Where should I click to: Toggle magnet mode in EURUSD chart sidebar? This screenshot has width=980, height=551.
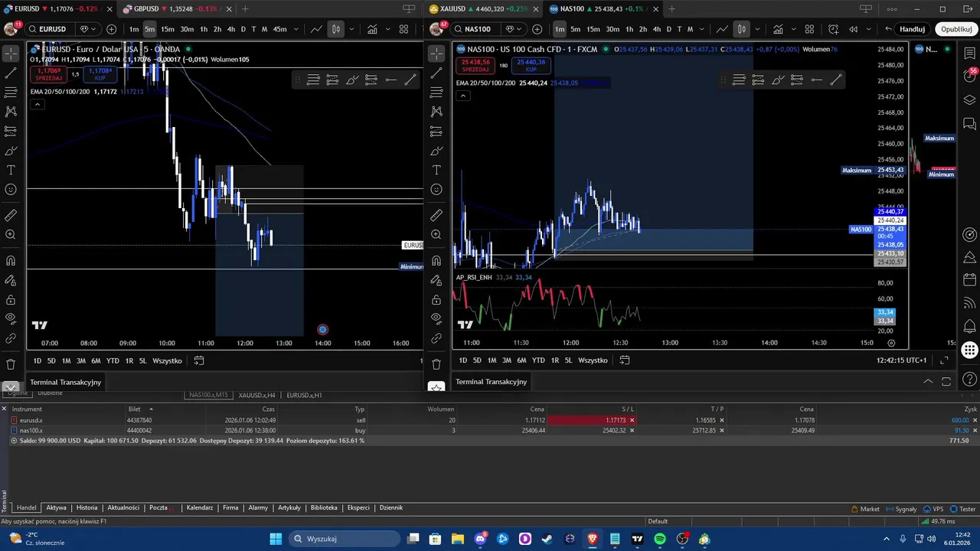pos(11,260)
